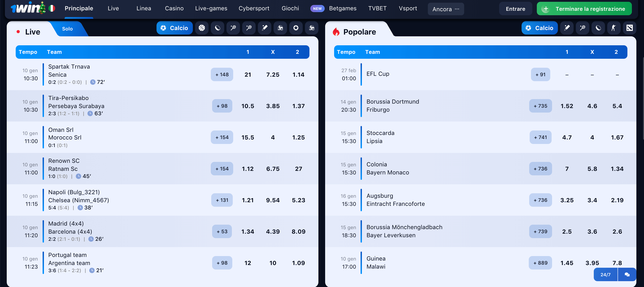Viewport: 644px width, 287px height.
Task: Open Cybersport menu item
Action: pyautogui.click(x=254, y=9)
